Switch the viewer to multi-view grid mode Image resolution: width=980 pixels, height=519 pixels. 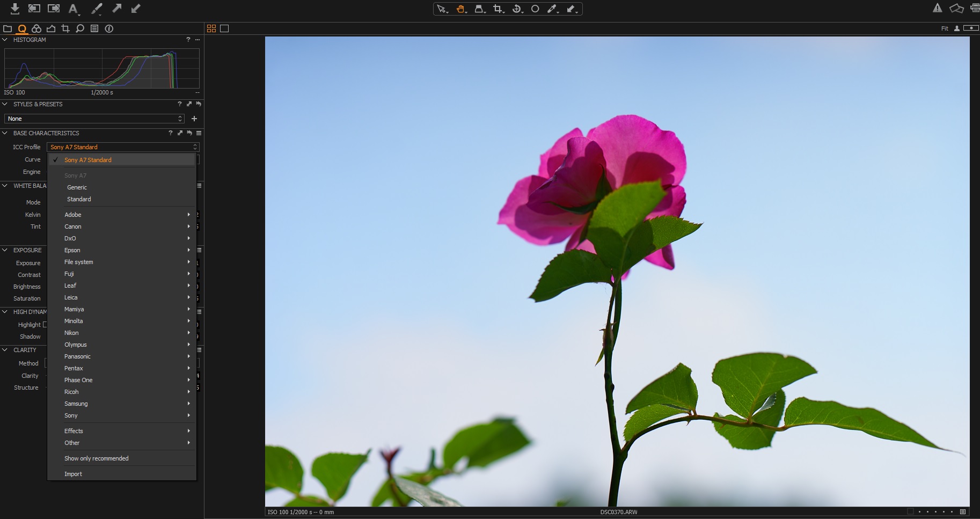coord(211,28)
